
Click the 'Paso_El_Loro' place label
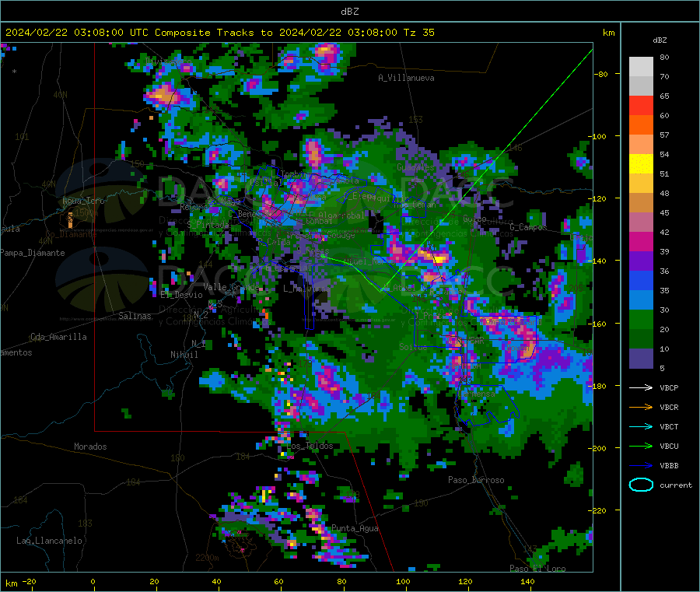pyautogui.click(x=537, y=569)
